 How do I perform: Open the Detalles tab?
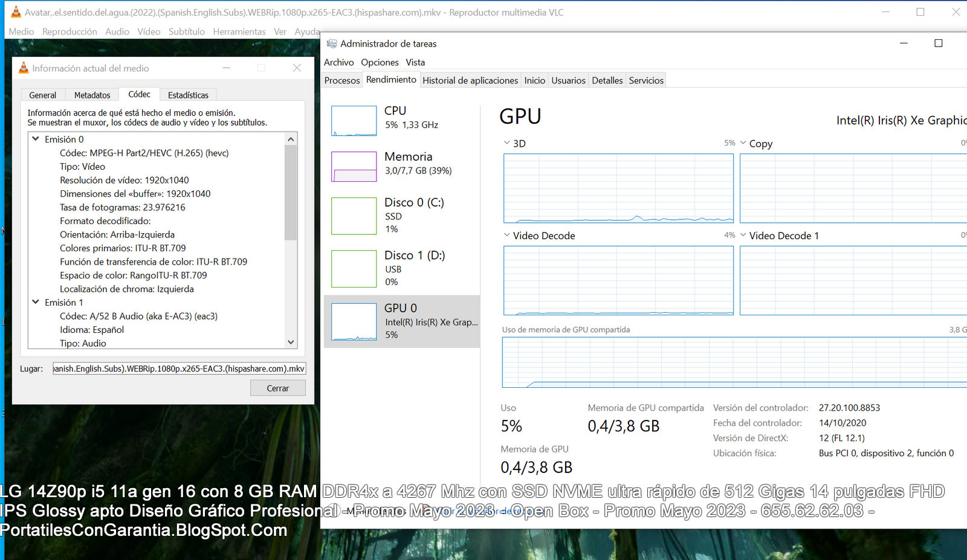click(607, 80)
